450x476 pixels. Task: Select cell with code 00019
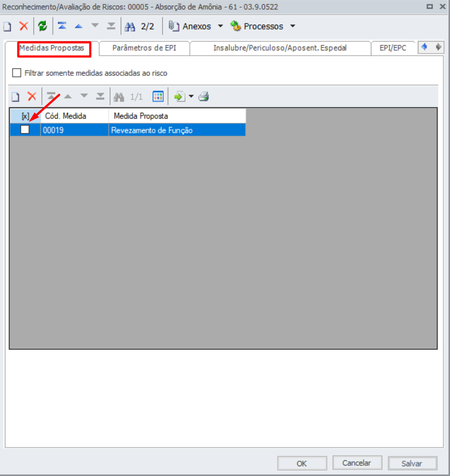pyautogui.click(x=75, y=130)
